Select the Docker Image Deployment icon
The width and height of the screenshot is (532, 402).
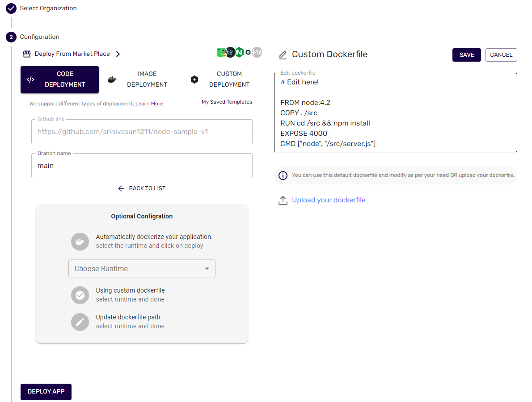pyautogui.click(x=112, y=79)
